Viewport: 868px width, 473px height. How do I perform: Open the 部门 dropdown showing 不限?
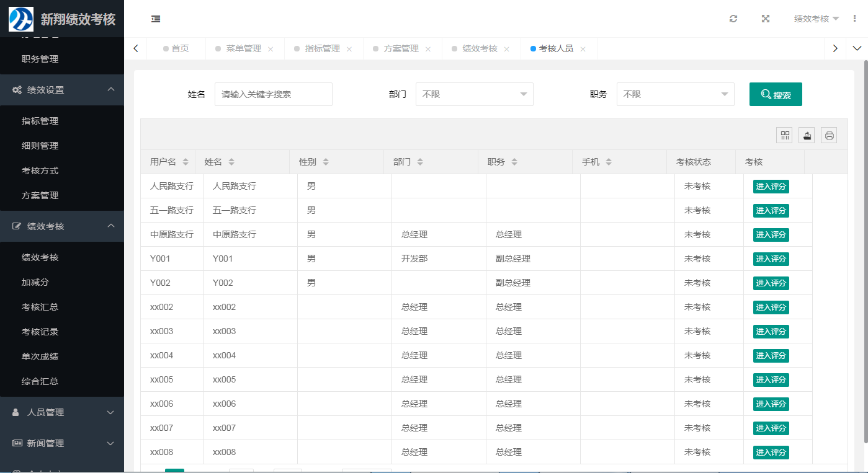(x=474, y=94)
